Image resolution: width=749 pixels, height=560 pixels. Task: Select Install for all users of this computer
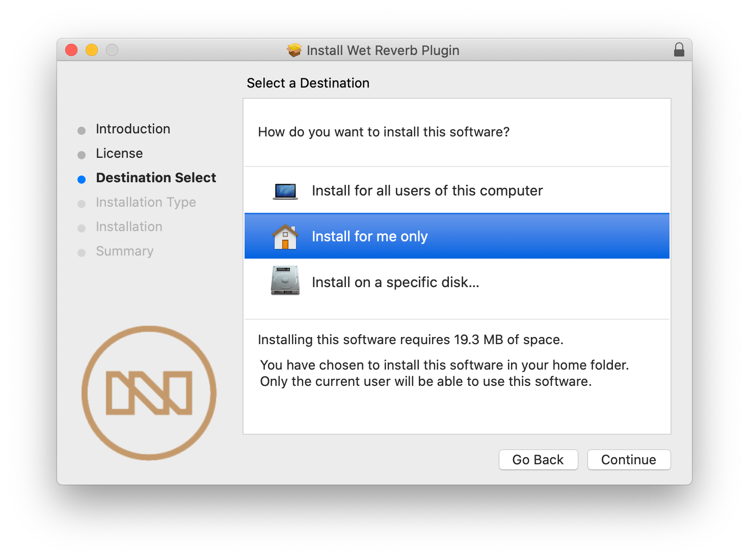457,190
